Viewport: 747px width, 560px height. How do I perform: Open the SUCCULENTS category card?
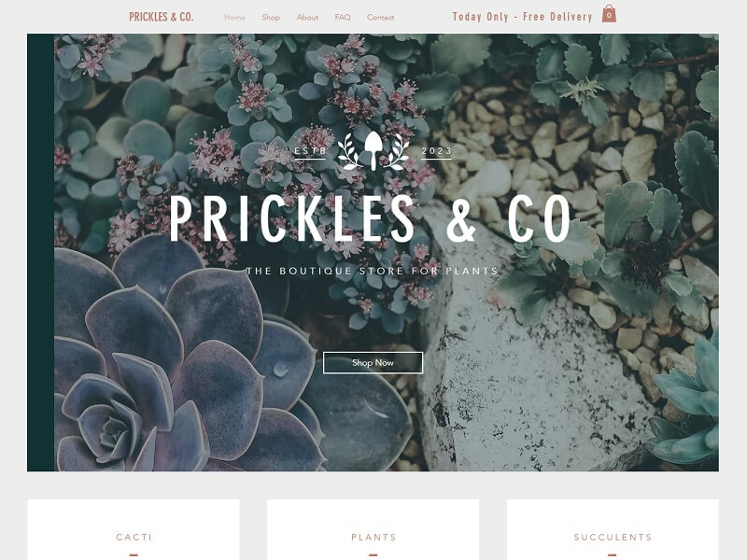tap(613, 529)
